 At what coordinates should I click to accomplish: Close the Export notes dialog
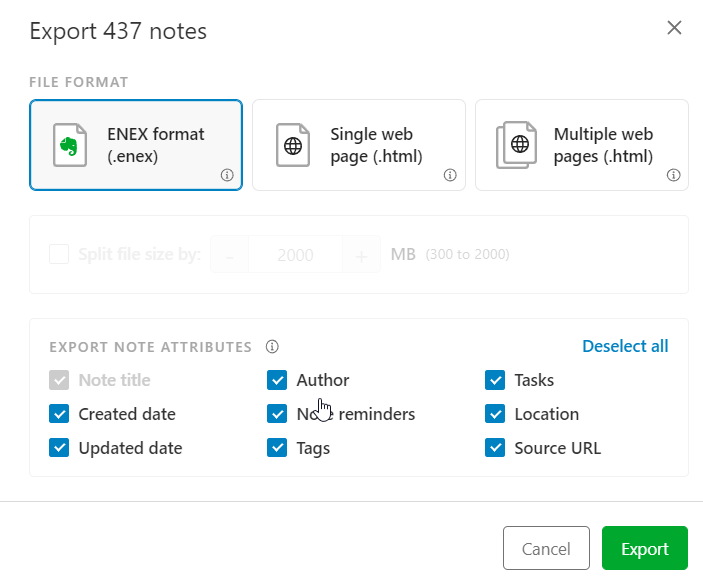[x=674, y=28]
